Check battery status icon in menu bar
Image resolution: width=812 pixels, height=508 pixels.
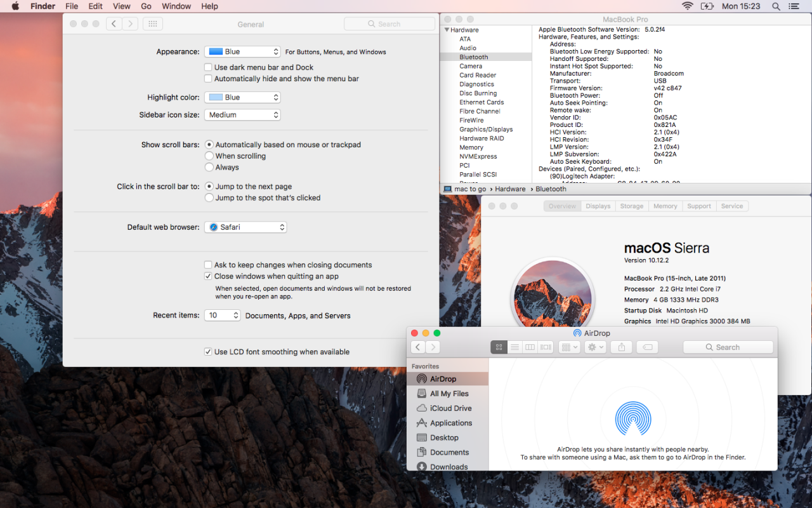coord(707,6)
